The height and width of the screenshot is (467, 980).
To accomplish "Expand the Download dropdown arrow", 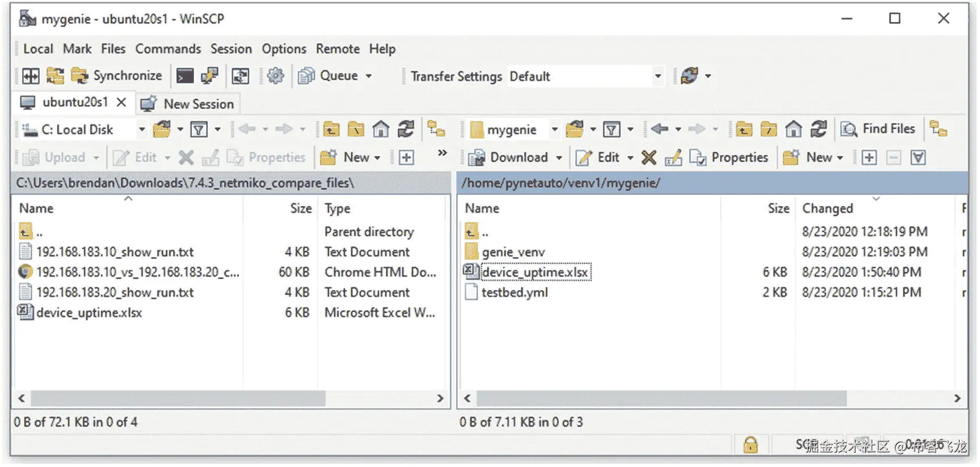I will pos(559,158).
